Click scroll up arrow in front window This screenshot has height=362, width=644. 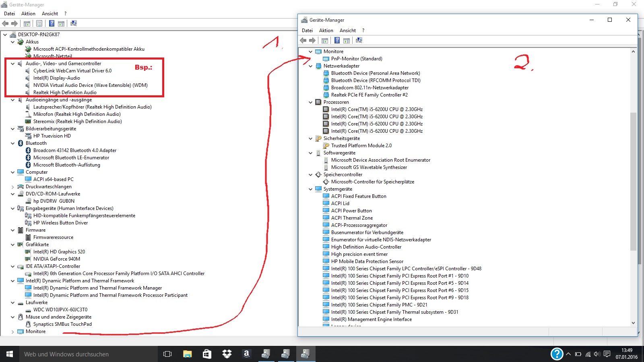(633, 51)
